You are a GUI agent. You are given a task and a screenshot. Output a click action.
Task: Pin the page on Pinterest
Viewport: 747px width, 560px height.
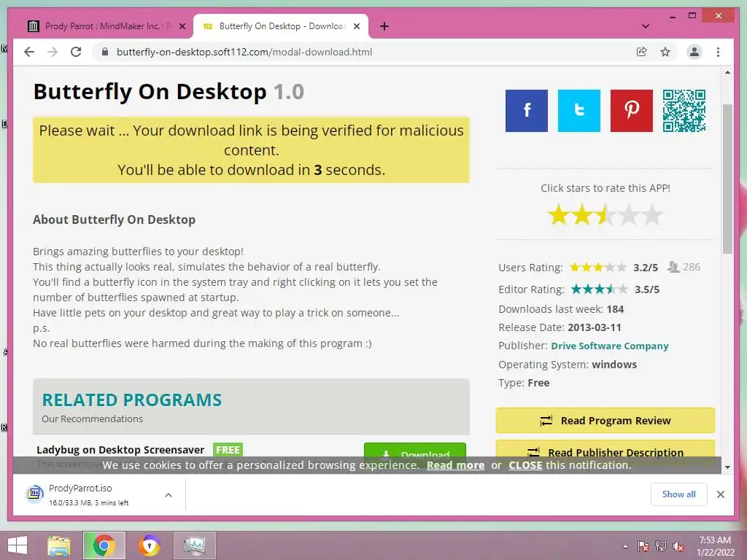click(631, 111)
